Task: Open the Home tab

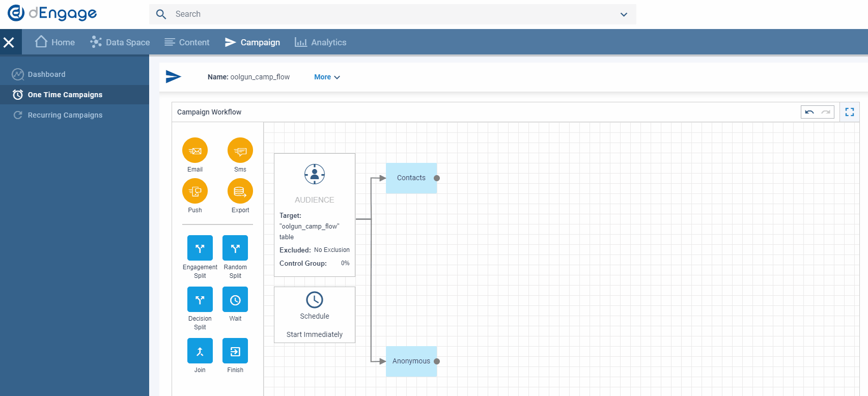Action: point(55,42)
